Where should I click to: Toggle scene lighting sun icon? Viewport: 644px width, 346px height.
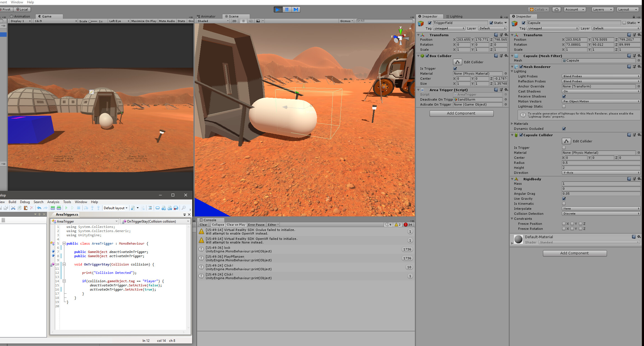244,21
